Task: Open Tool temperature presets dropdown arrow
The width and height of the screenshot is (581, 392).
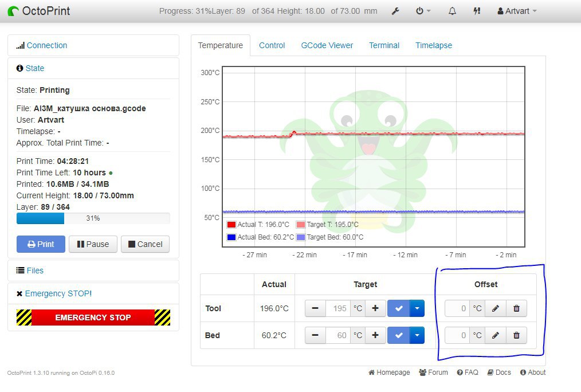Action: (x=417, y=308)
